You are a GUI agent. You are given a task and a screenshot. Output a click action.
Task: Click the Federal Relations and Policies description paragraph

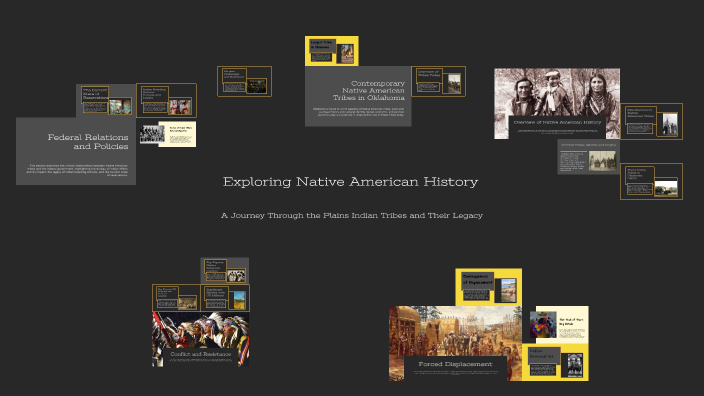click(x=77, y=170)
